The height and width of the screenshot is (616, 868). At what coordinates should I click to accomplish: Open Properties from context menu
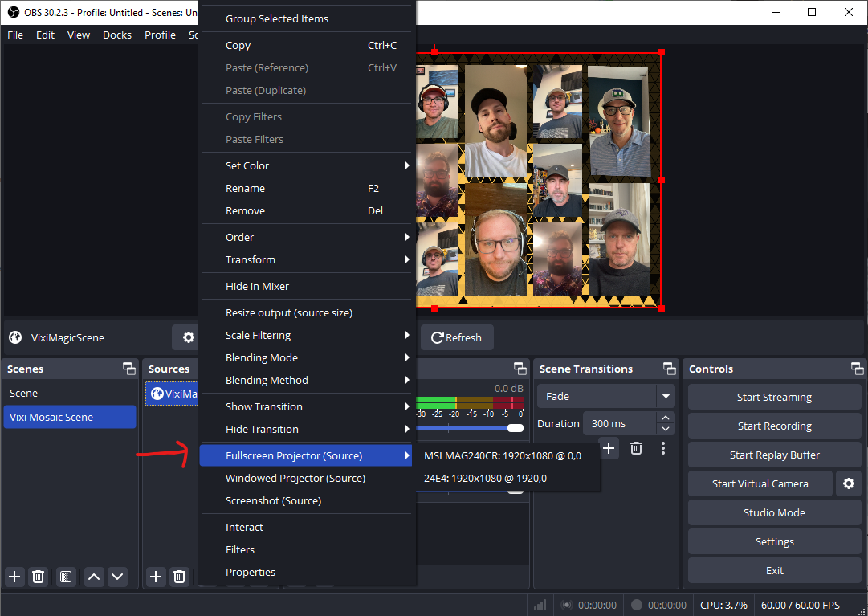click(x=307, y=573)
